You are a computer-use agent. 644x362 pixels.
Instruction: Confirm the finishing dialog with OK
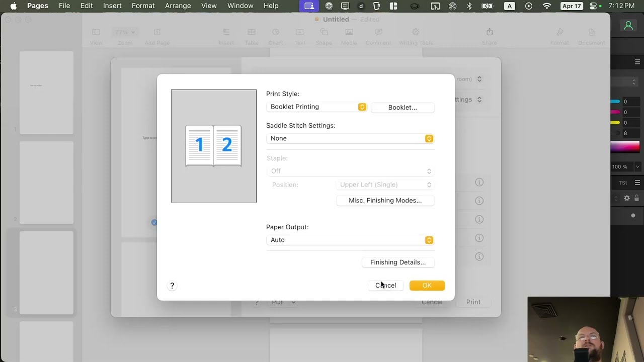click(427, 285)
